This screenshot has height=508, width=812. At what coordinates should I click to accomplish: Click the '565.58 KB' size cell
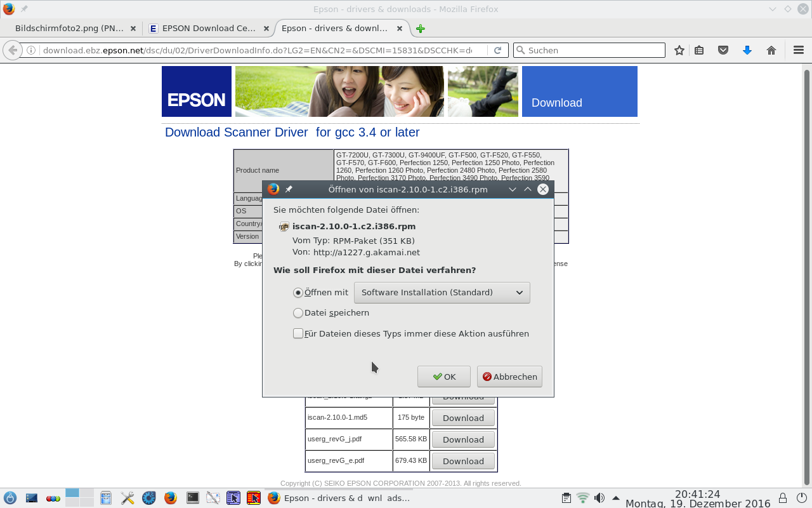tap(411, 439)
